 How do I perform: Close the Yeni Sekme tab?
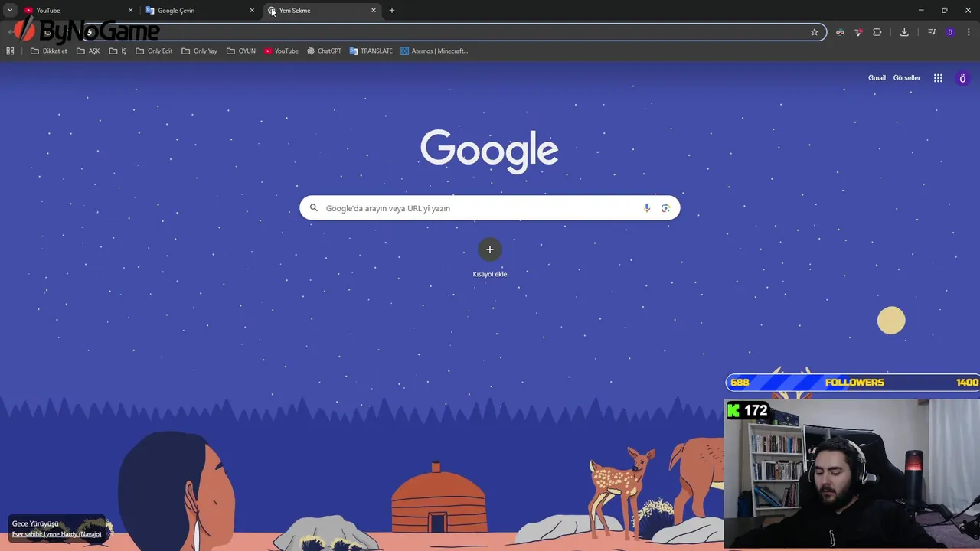374,11
